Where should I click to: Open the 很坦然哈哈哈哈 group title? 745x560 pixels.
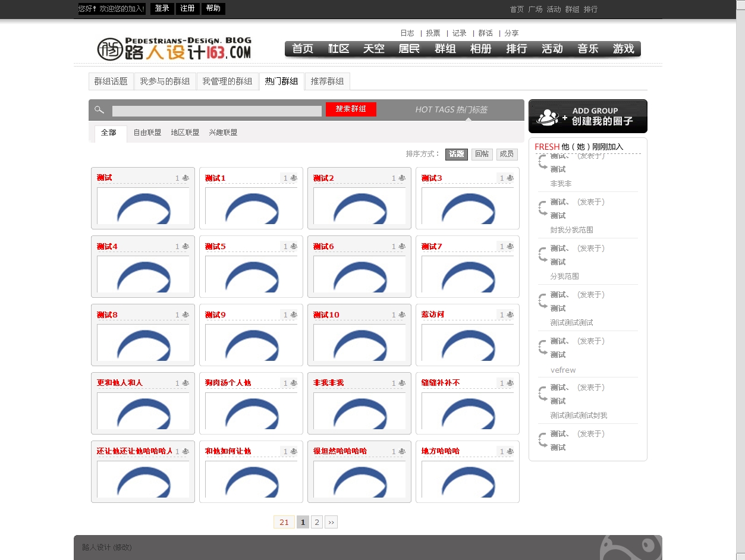(340, 451)
